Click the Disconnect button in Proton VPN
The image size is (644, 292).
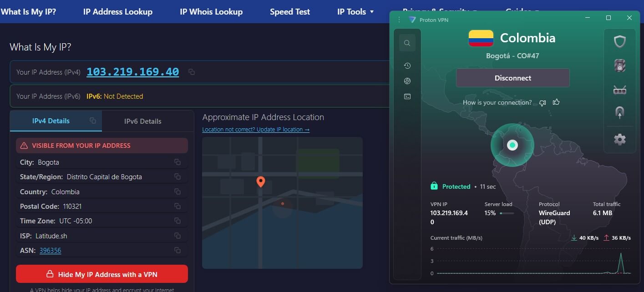click(x=513, y=78)
